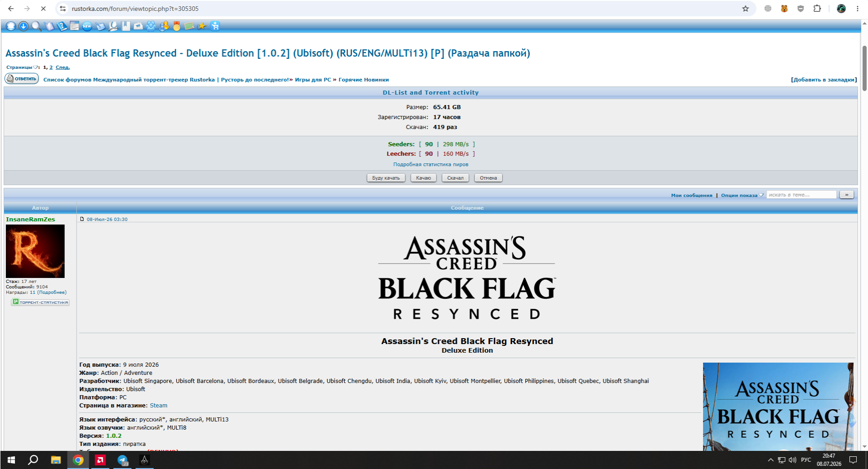Open the blue question-mark help book icon
This screenshot has height=469, width=868.
click(62, 26)
